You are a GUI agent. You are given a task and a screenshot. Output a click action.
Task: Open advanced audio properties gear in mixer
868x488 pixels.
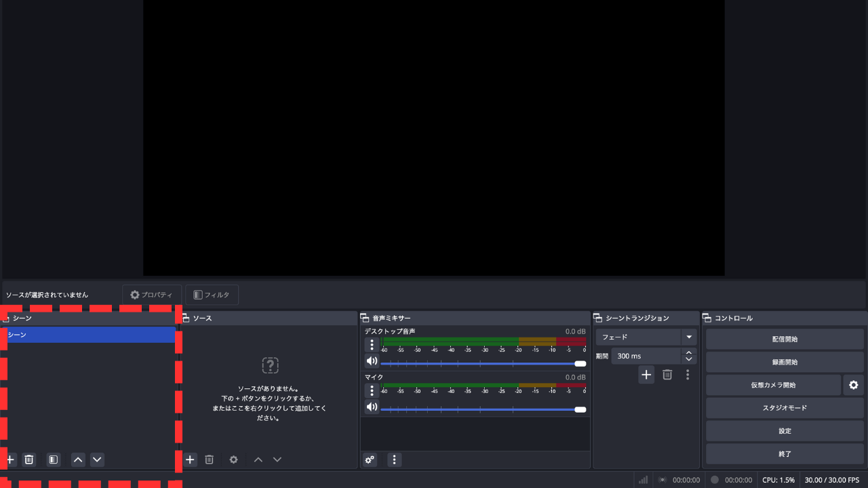point(370,460)
